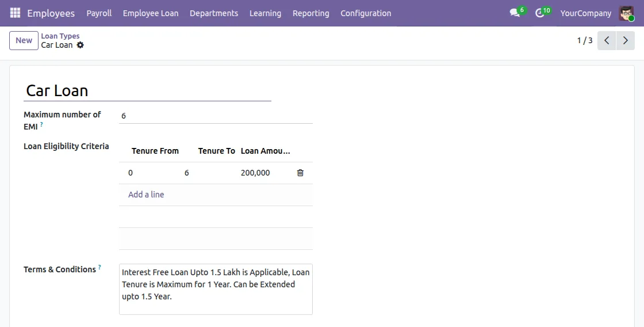Image resolution: width=644 pixels, height=327 pixels.
Task: Show help tooltip for Maximum number of EMI
Action: point(41,124)
